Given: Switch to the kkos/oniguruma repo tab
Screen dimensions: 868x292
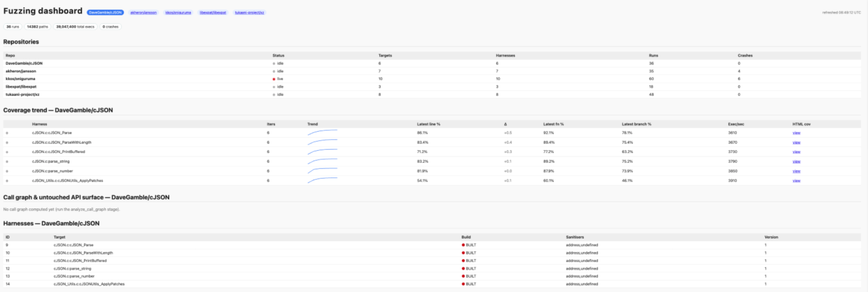Looking at the screenshot, I should [178, 12].
